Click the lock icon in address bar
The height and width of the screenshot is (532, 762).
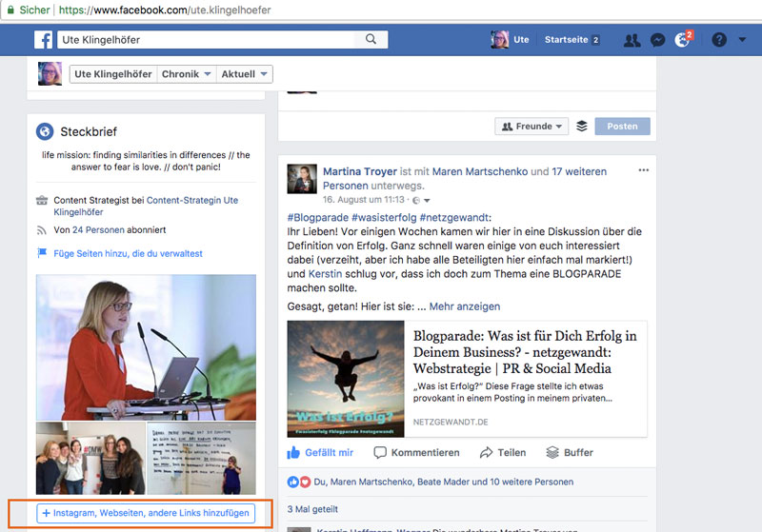click(10, 10)
